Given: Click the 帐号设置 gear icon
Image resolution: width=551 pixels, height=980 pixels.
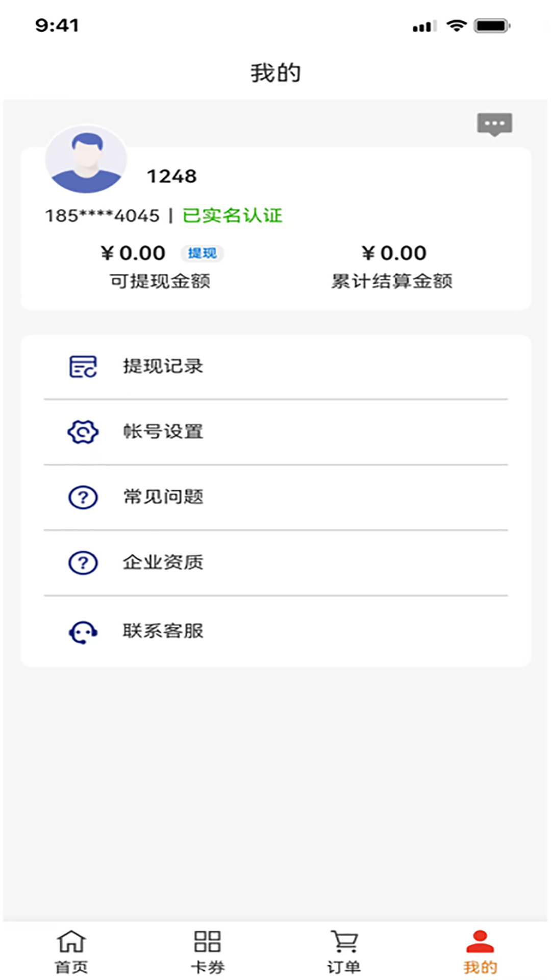Looking at the screenshot, I should click(x=83, y=432).
